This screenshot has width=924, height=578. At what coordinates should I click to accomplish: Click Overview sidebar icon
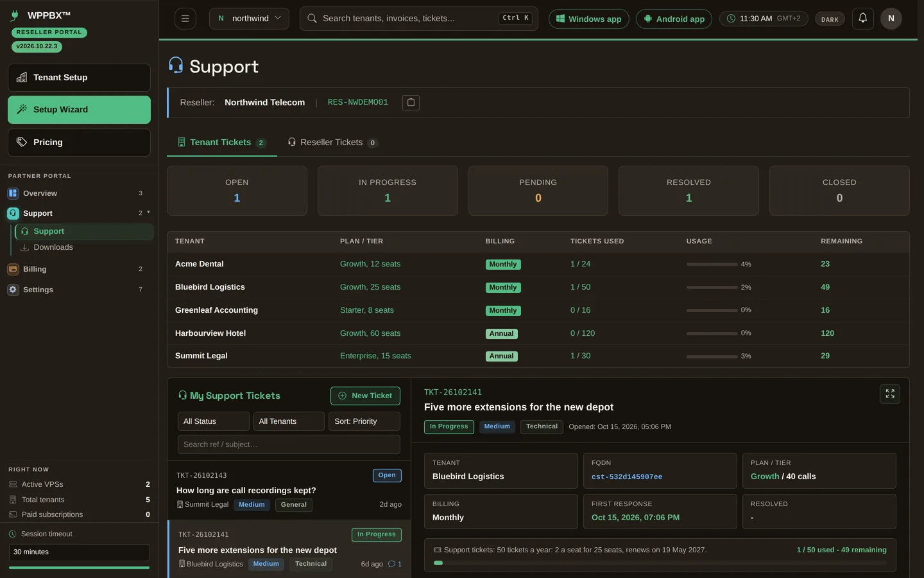pyautogui.click(x=13, y=193)
